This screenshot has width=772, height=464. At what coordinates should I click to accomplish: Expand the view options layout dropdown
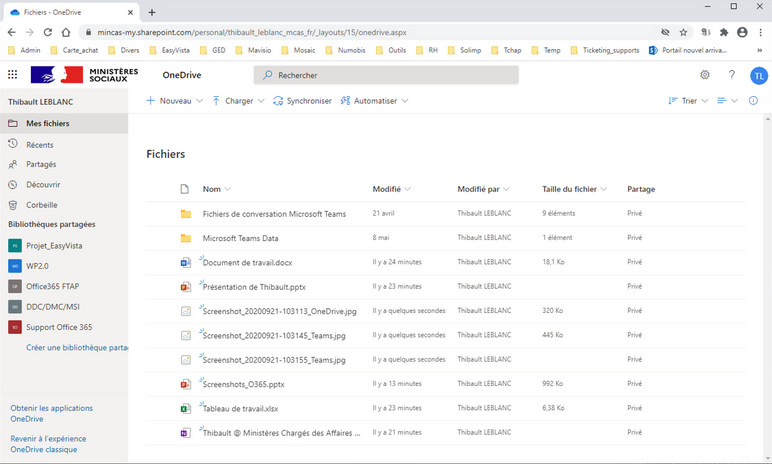coord(727,101)
